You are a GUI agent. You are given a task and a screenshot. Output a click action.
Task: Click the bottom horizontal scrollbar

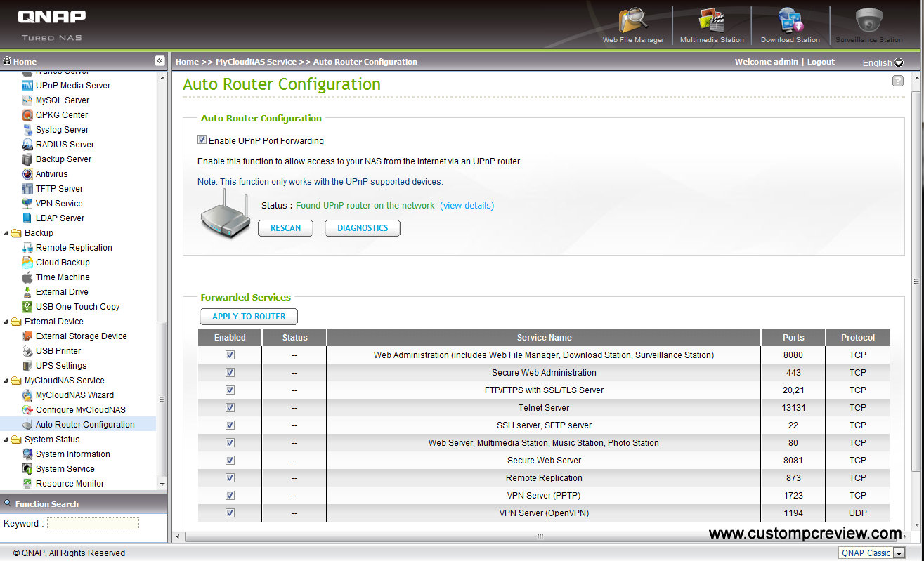[x=540, y=536]
